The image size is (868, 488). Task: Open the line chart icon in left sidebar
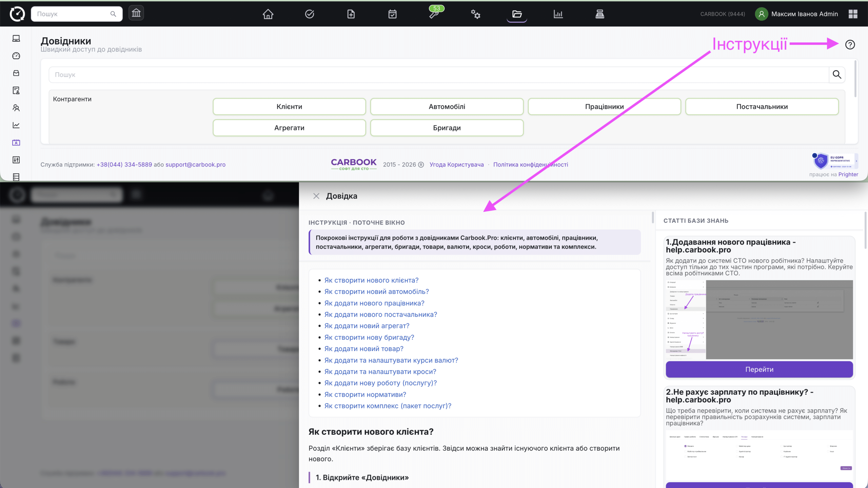(16, 125)
